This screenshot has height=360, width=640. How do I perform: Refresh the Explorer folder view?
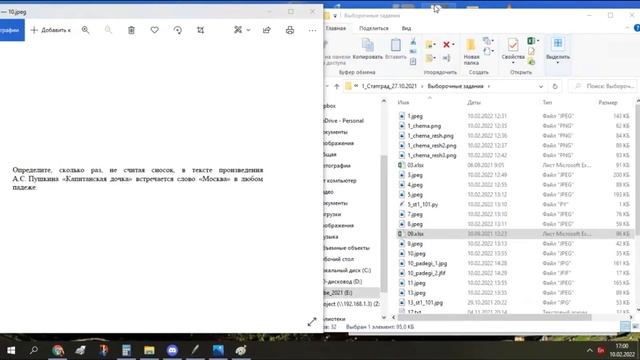point(555,87)
